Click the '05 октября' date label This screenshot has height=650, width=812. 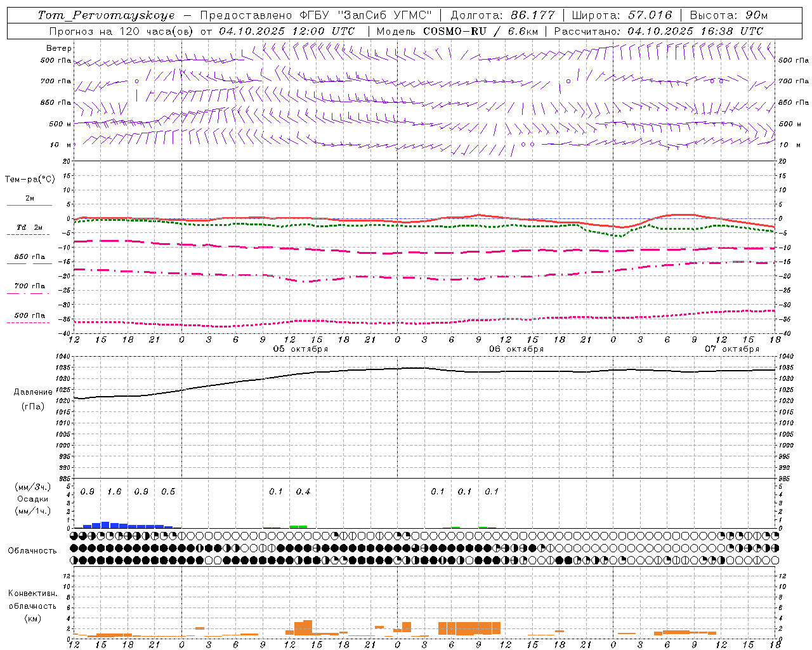[x=301, y=348]
